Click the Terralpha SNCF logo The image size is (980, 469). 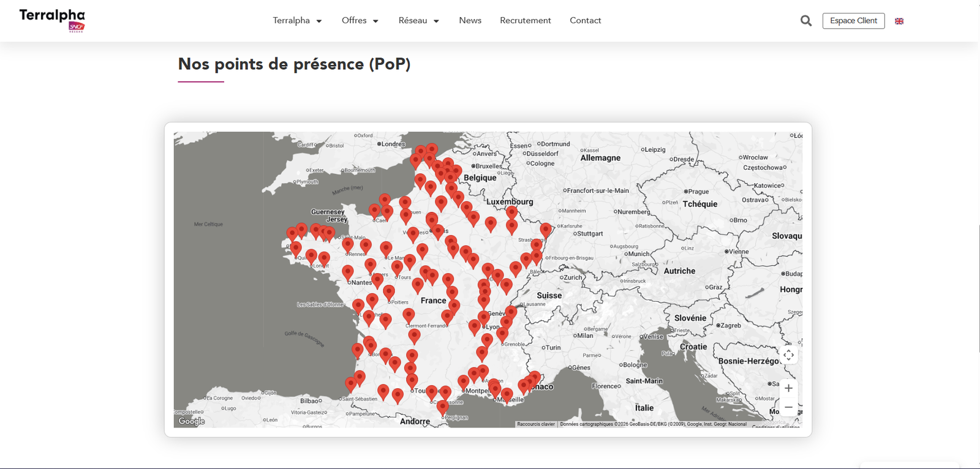click(x=52, y=20)
